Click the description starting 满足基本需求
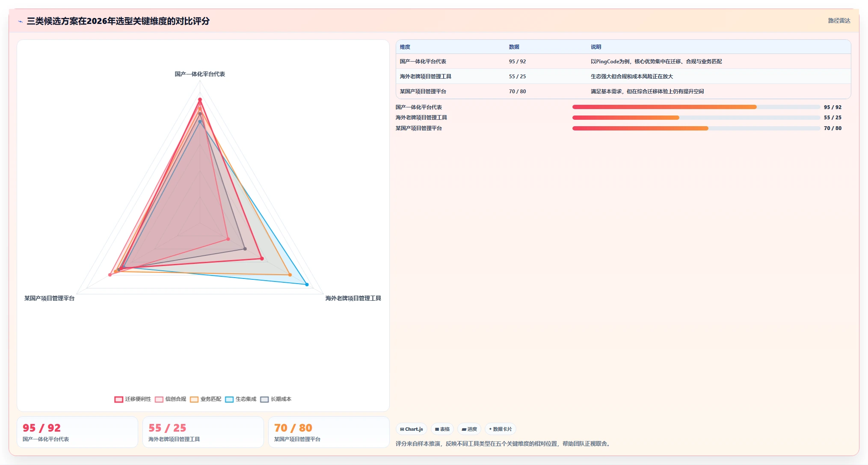Image resolution: width=868 pixels, height=465 pixels. point(647,92)
